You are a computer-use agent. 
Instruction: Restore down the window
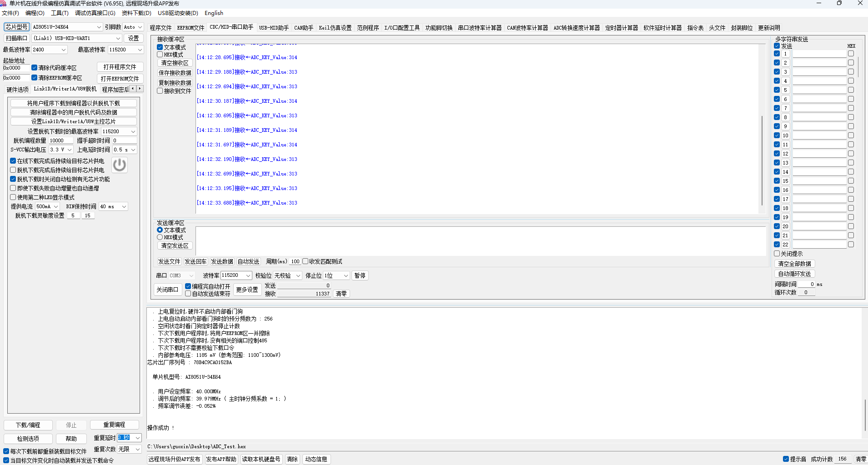[x=839, y=3]
